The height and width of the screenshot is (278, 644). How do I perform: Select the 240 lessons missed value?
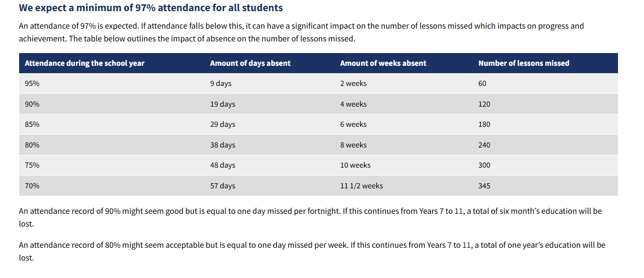click(484, 145)
